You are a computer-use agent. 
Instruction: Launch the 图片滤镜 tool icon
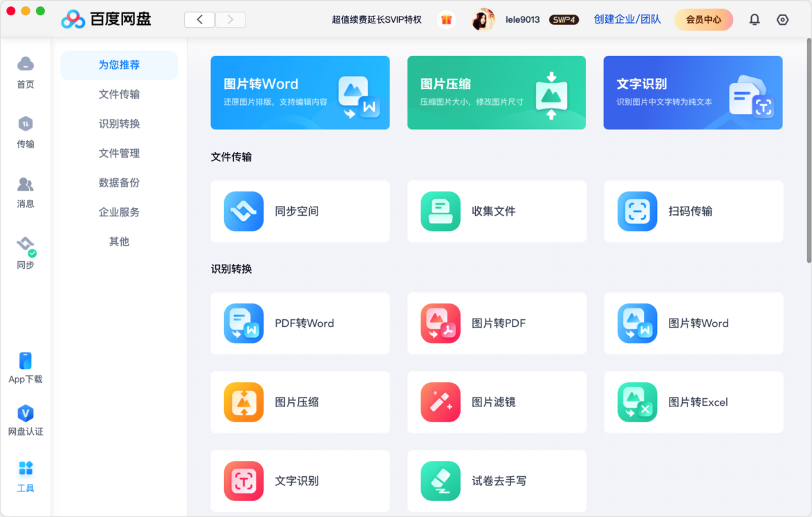[x=440, y=402]
